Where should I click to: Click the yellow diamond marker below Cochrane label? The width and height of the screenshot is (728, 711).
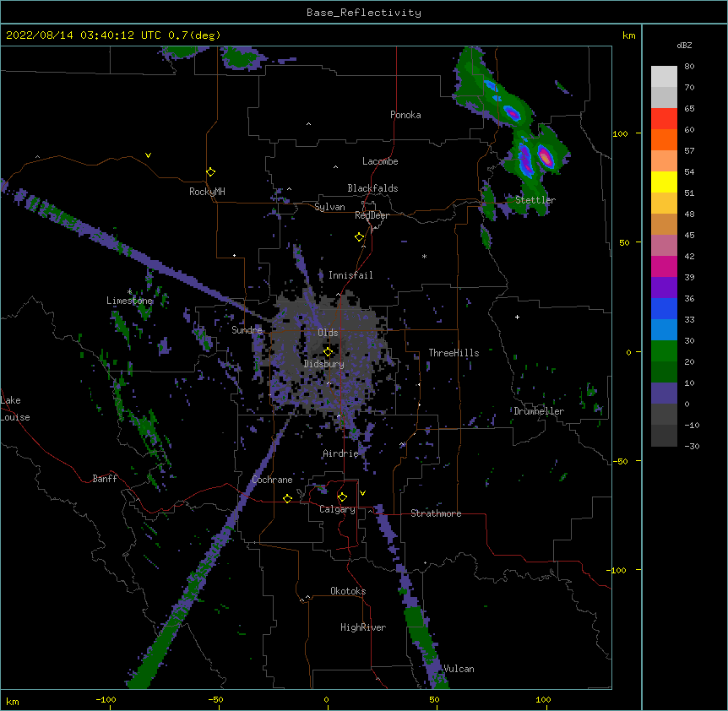coord(287,498)
